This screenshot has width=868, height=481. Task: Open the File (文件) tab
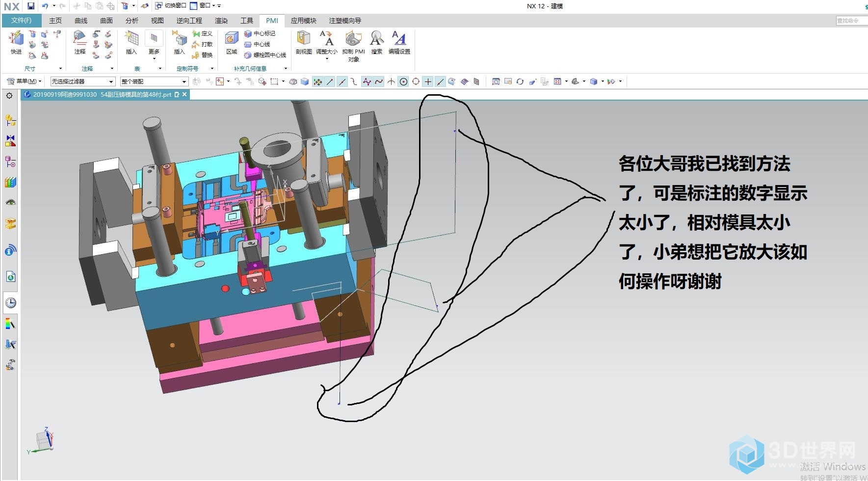point(21,21)
